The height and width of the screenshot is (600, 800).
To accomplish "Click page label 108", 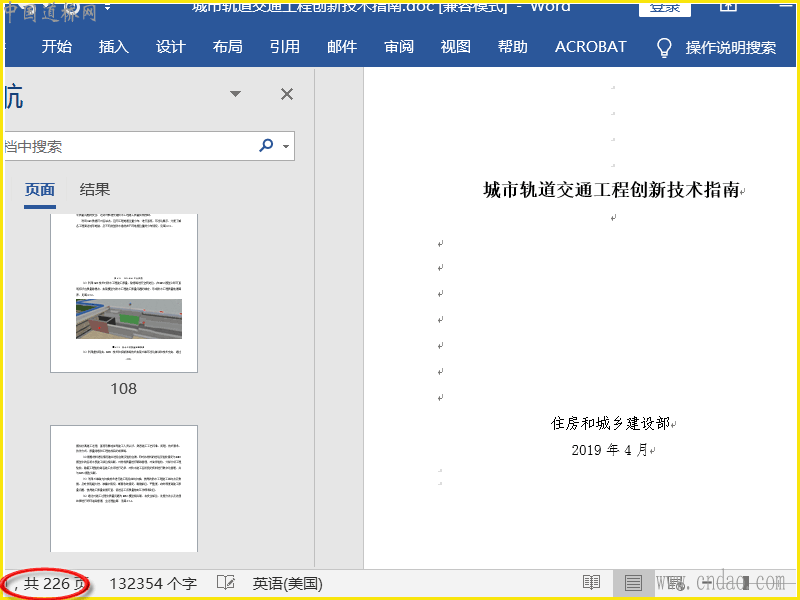I will coord(124,389).
